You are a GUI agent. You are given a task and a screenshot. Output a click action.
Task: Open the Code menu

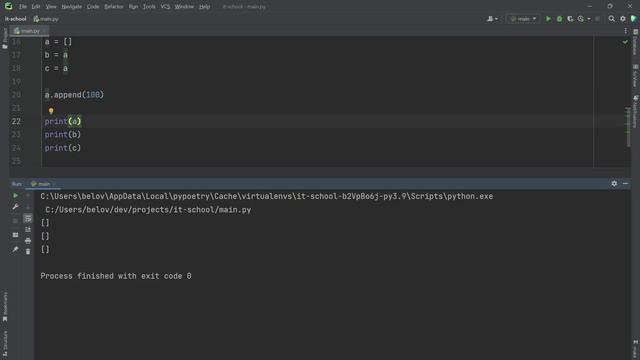pyautogui.click(x=93, y=7)
